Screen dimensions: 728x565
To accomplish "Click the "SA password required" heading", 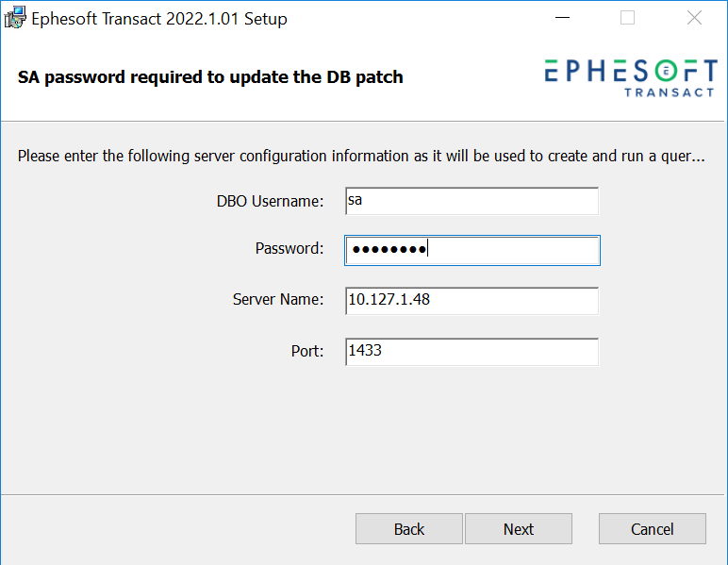I will pos(210,77).
